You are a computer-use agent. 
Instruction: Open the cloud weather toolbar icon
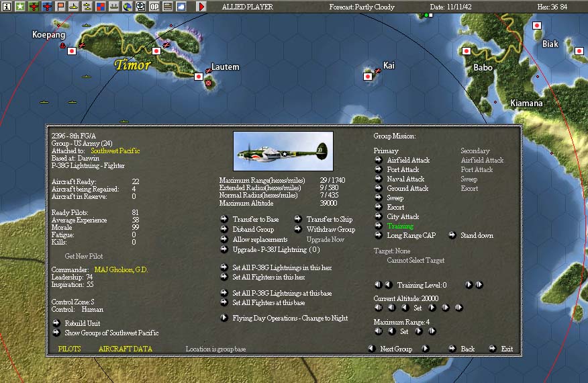[181, 7]
